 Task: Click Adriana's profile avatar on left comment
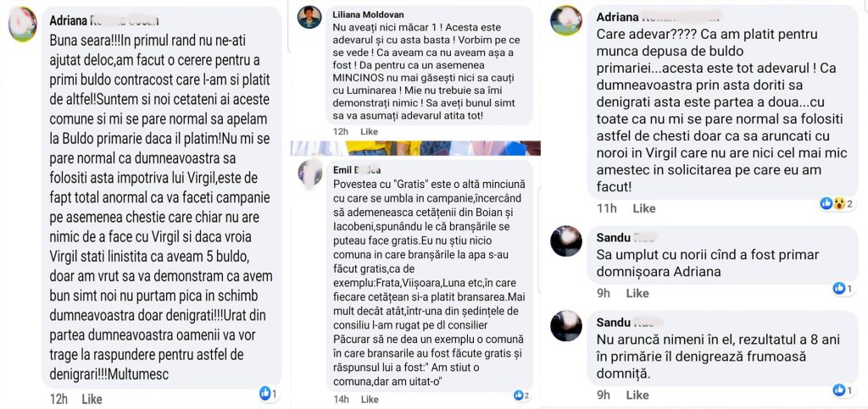click(23, 24)
